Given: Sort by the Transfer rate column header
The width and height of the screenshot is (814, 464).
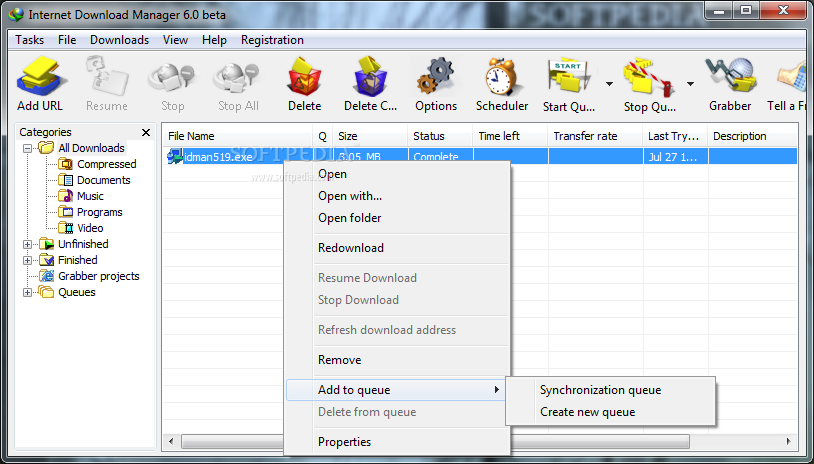Looking at the screenshot, I should (x=595, y=136).
